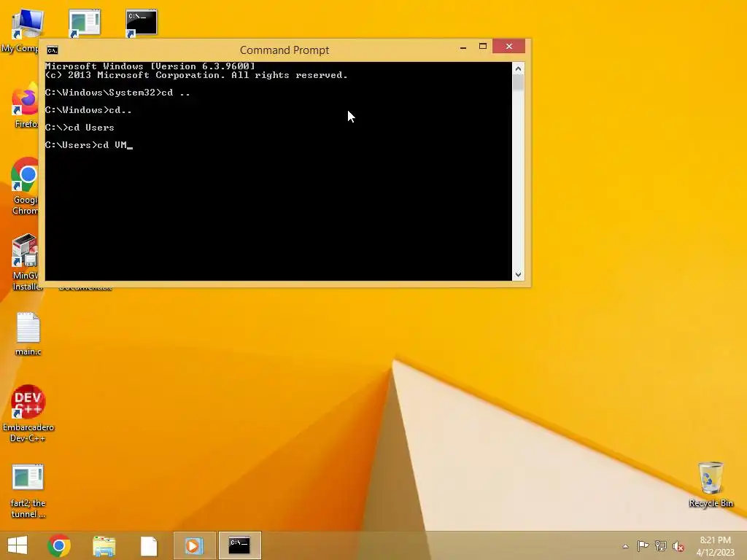Click the console vertical scrollbar thumb

click(519, 83)
